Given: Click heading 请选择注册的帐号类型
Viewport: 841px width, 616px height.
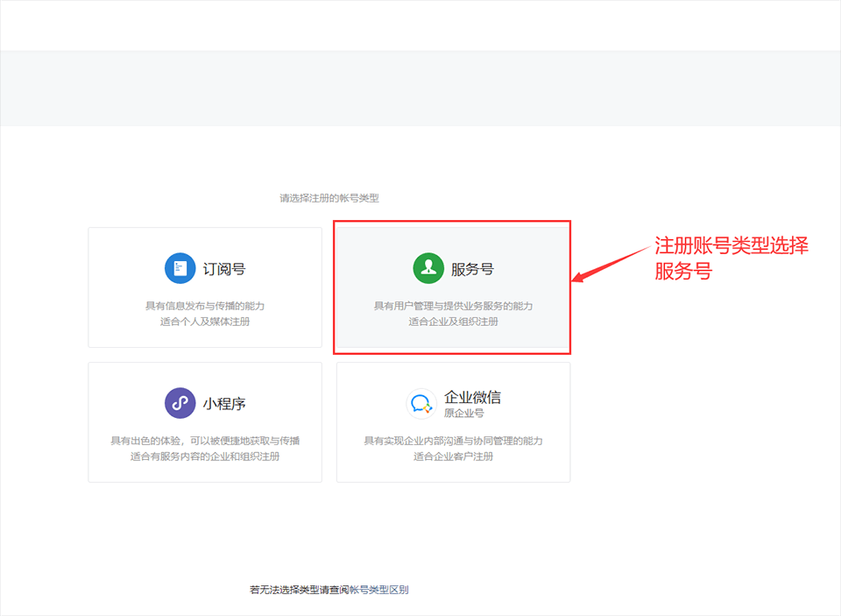Looking at the screenshot, I should (x=329, y=198).
